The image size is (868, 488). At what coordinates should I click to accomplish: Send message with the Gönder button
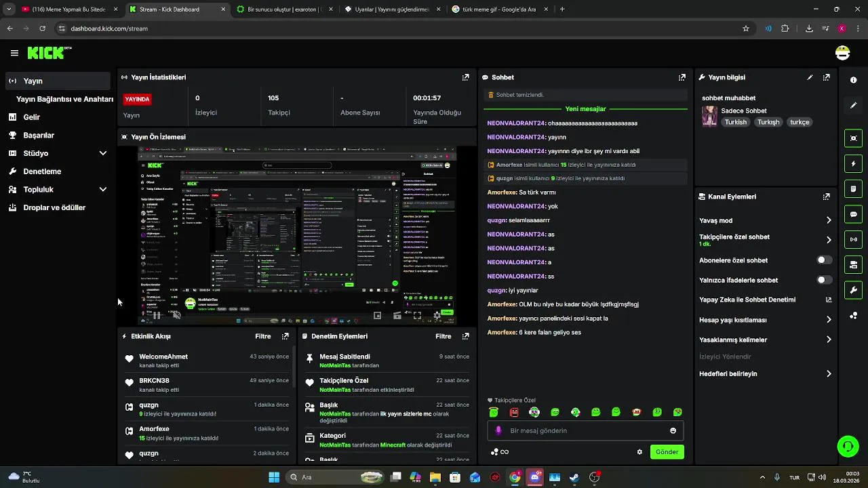tap(667, 452)
